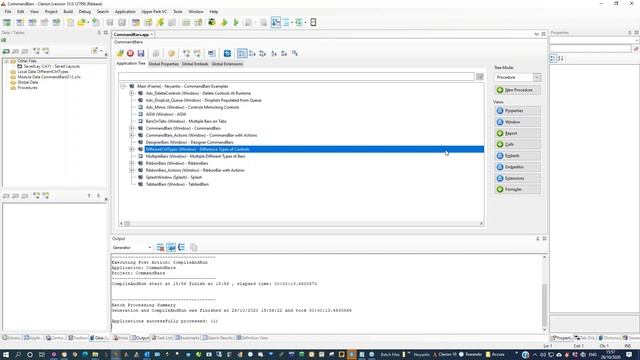Click the search icon beside the tree filter box

click(x=480, y=77)
